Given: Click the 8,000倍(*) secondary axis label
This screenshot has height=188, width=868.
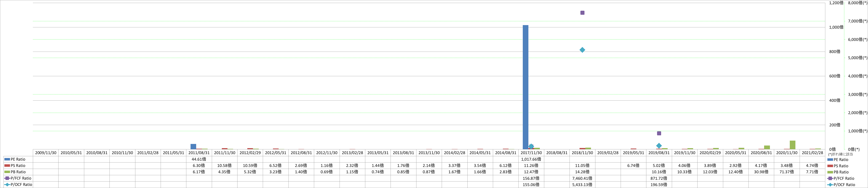Looking at the screenshot, I should [x=858, y=3].
